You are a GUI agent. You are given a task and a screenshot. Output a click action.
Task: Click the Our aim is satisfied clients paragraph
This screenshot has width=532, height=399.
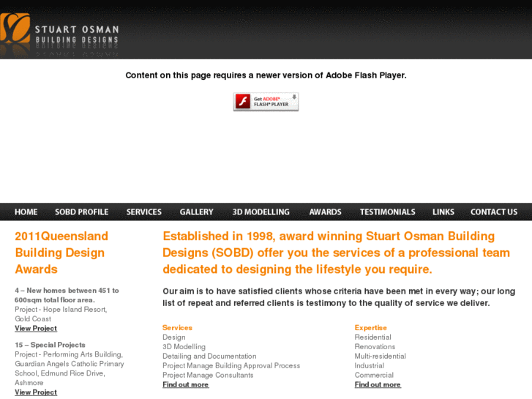click(x=339, y=297)
